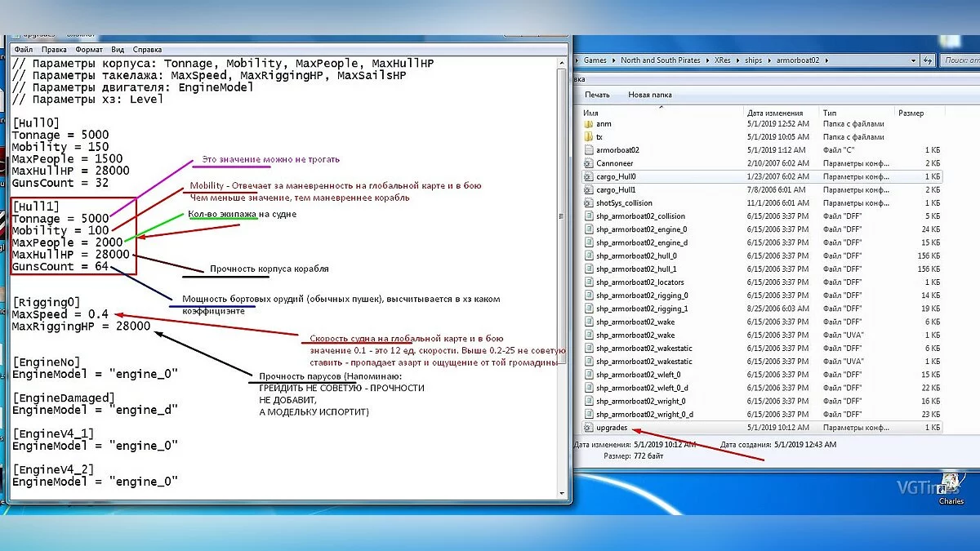Viewport: 980px width, 551px height.
Task: Click the upgrades config file icon
Action: point(588,427)
